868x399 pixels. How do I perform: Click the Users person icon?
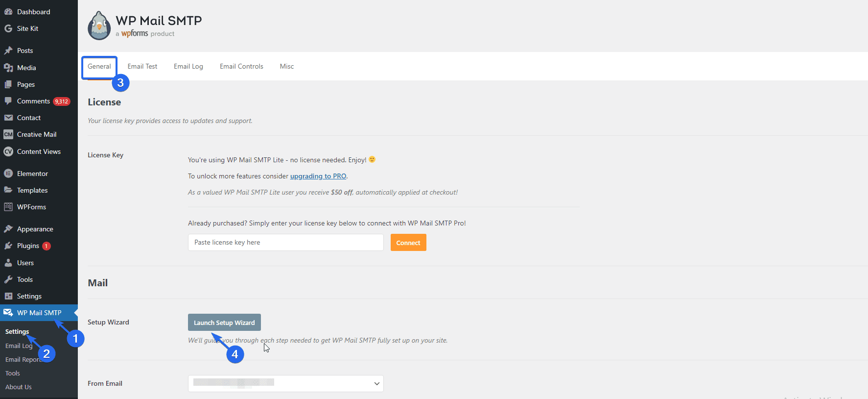(x=8, y=263)
